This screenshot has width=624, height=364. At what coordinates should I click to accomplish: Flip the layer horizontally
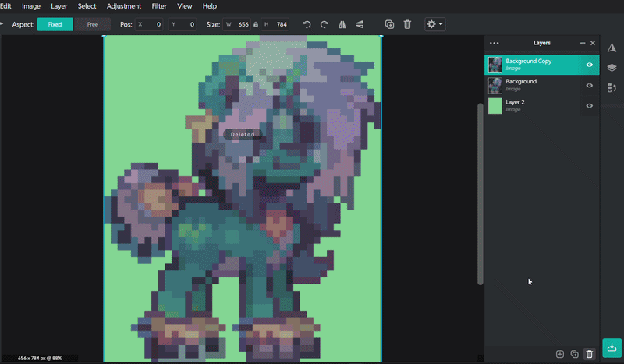click(342, 24)
